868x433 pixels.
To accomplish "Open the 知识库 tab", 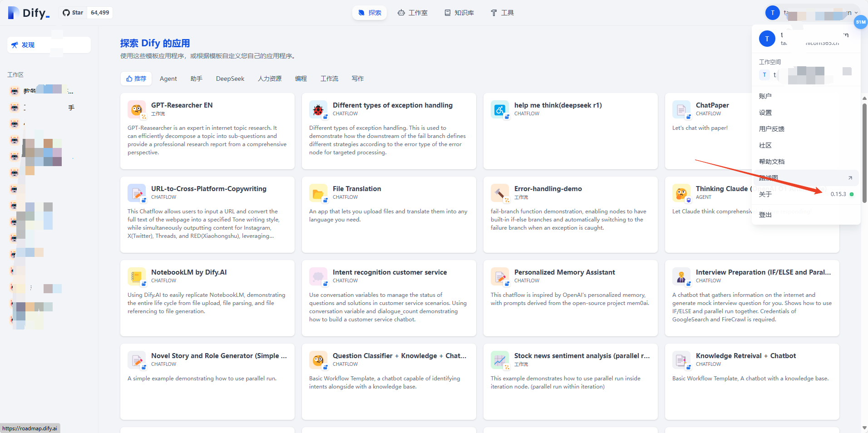I will [459, 13].
